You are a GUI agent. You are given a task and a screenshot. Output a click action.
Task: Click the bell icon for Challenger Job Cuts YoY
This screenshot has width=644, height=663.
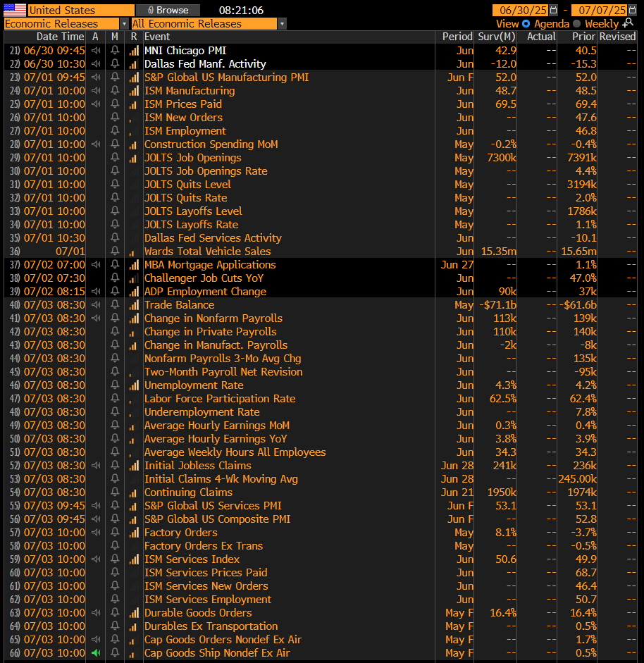click(x=115, y=278)
